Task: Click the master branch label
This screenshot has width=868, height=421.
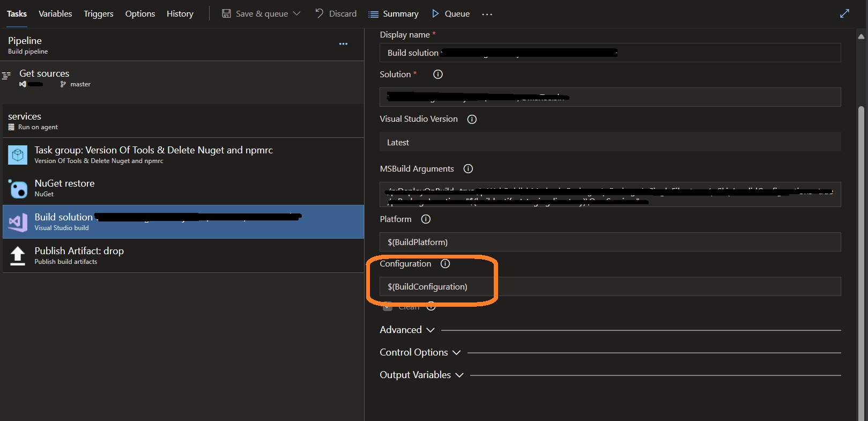Action: (80, 84)
